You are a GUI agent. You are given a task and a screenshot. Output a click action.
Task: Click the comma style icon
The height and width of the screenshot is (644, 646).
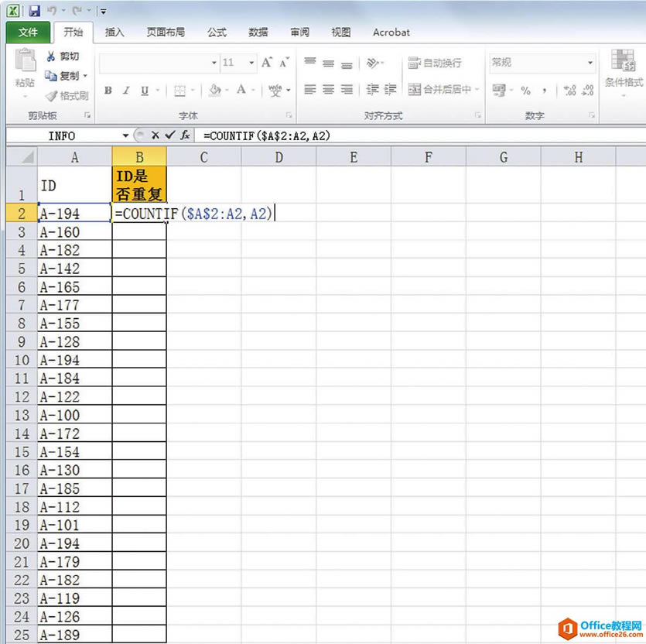545,91
